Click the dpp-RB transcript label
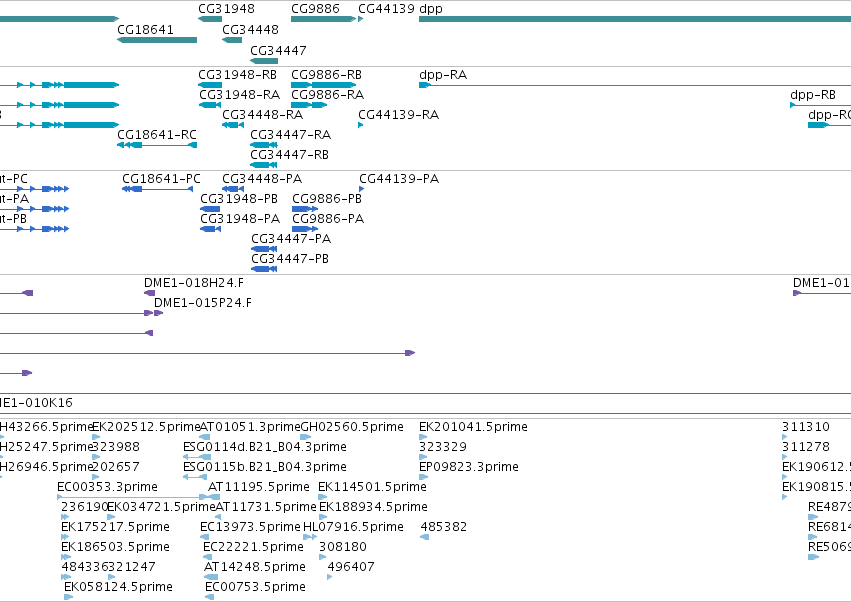The width and height of the screenshot is (851, 602). point(813,94)
